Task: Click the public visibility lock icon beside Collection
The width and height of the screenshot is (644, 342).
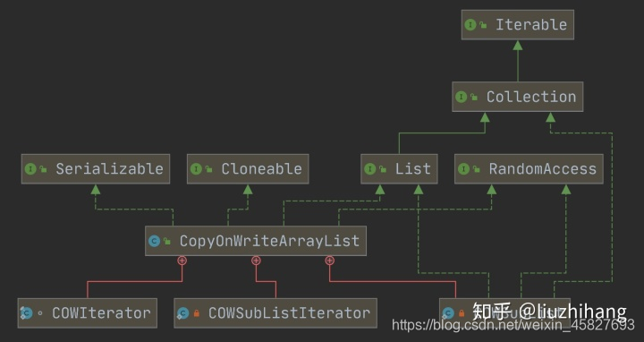Action: 474,98
